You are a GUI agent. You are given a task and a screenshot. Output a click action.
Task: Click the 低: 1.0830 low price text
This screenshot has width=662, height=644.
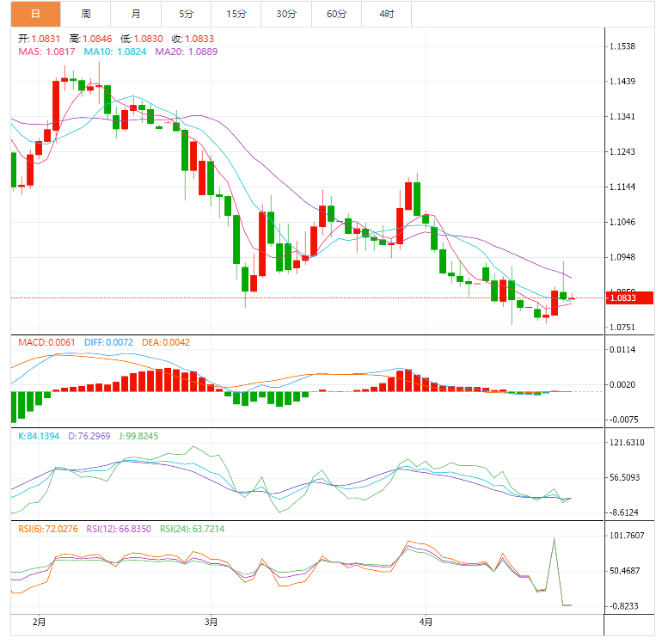pyautogui.click(x=142, y=39)
